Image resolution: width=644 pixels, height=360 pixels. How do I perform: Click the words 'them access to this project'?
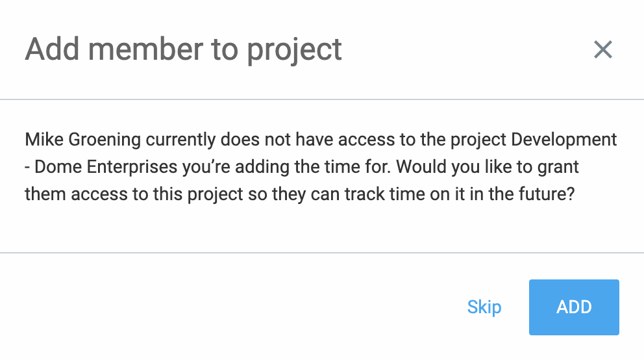pyautogui.click(x=134, y=194)
